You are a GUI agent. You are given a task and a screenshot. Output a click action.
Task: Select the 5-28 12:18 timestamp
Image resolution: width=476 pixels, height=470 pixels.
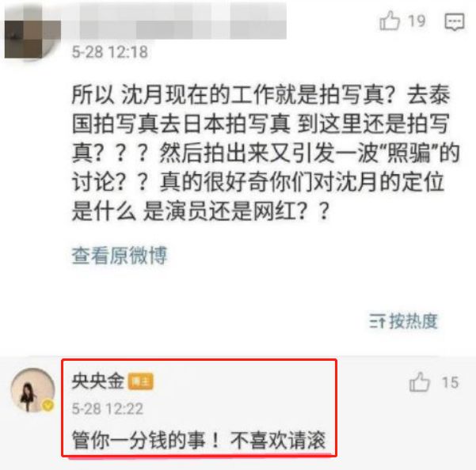[x=109, y=52]
